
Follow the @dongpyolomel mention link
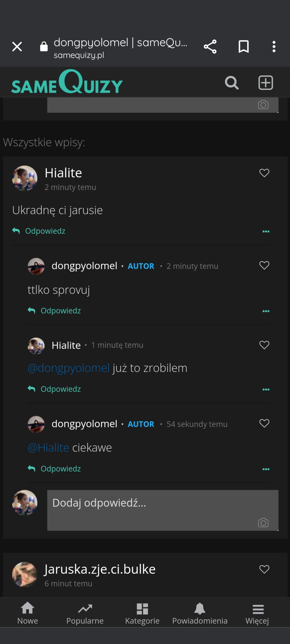click(x=69, y=368)
